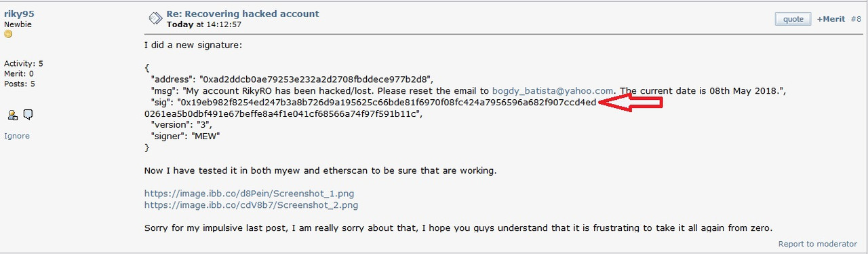
Task: Open the #8 post permalink
Action: tap(856, 19)
